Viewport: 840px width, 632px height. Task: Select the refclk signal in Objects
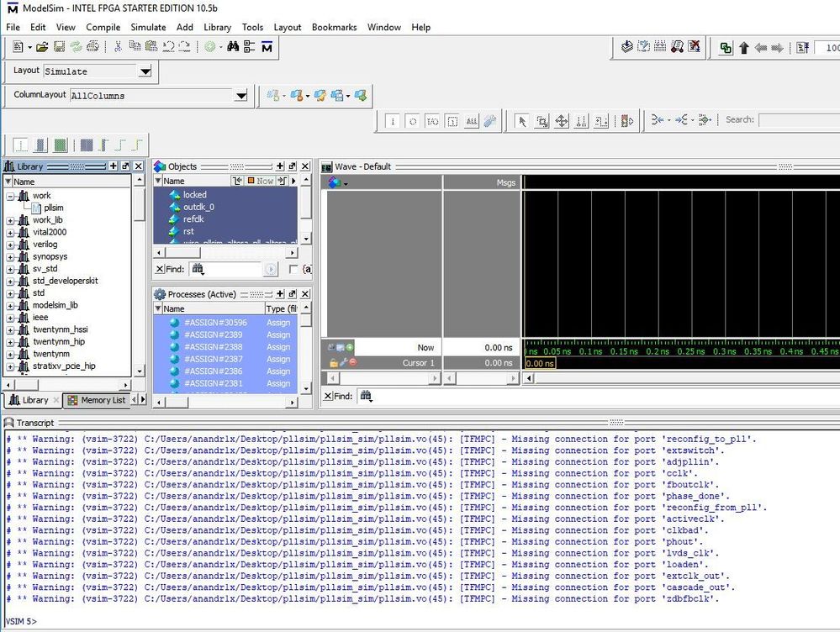[193, 219]
